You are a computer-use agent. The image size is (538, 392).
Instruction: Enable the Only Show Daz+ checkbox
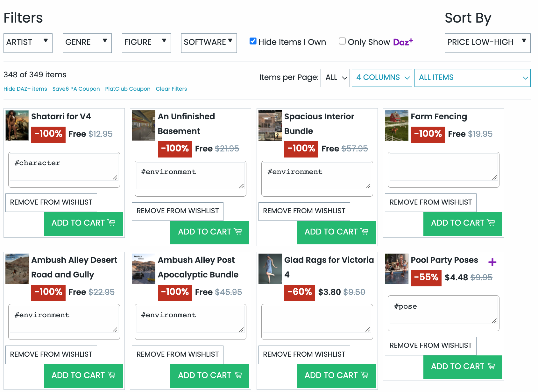pyautogui.click(x=342, y=41)
